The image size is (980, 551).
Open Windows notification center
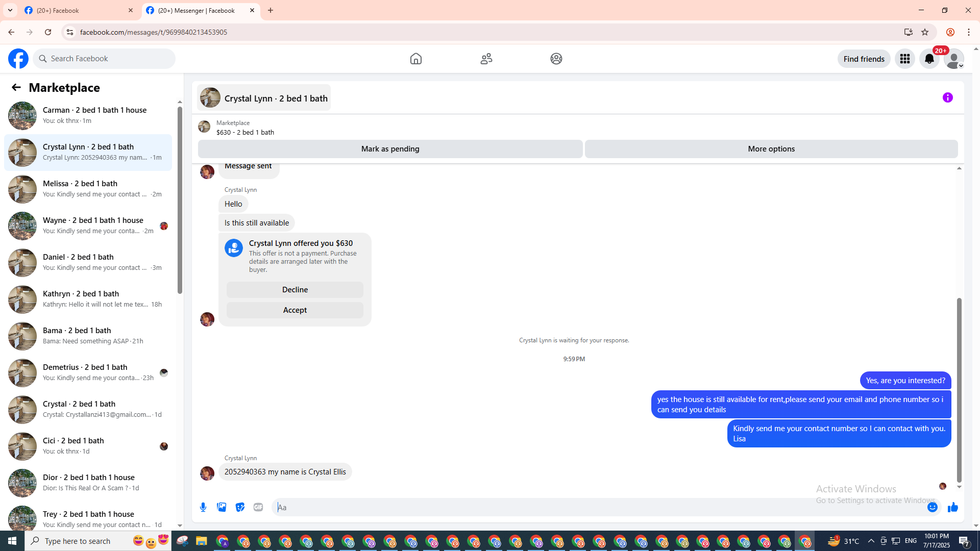point(964,541)
